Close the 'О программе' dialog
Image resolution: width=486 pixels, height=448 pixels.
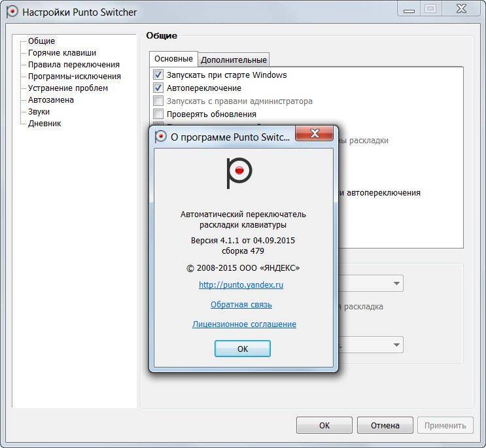tap(315, 133)
